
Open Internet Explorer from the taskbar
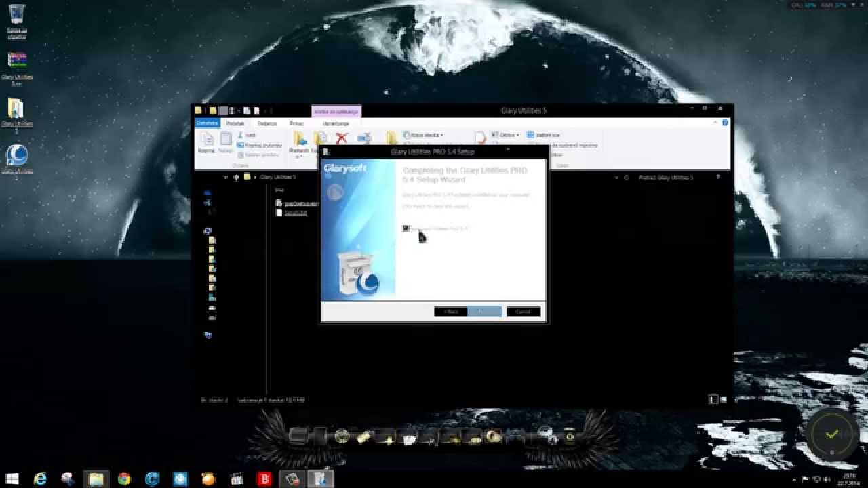point(41,479)
